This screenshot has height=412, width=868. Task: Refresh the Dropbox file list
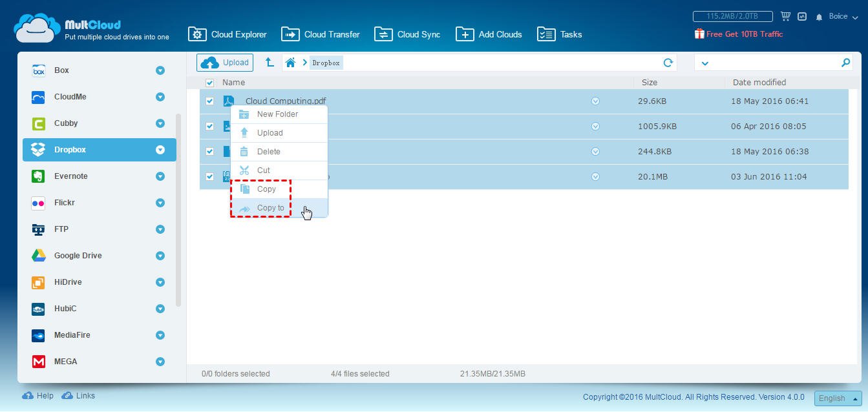[x=668, y=63]
